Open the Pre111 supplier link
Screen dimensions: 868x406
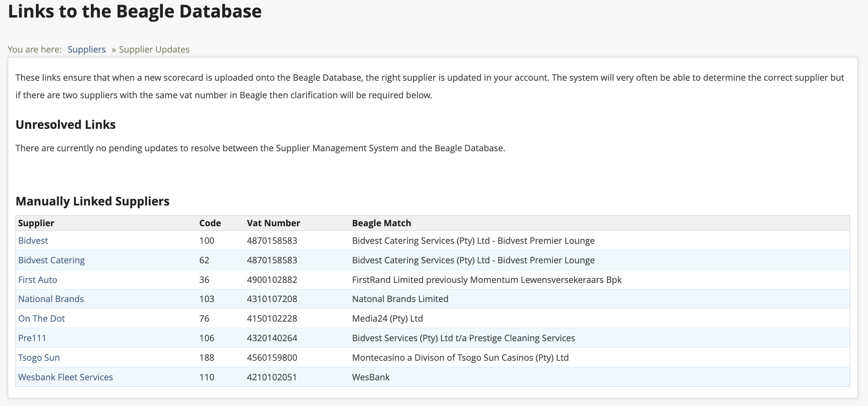32,338
